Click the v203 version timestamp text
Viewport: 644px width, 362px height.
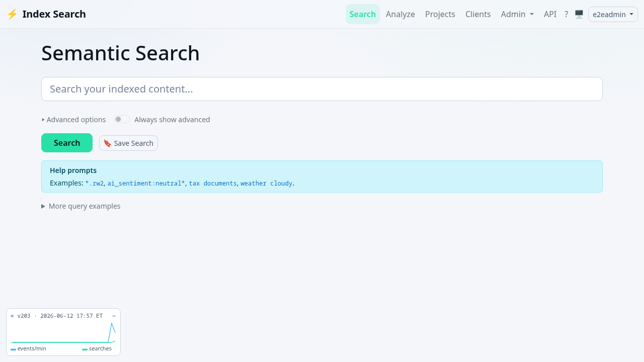[60, 316]
